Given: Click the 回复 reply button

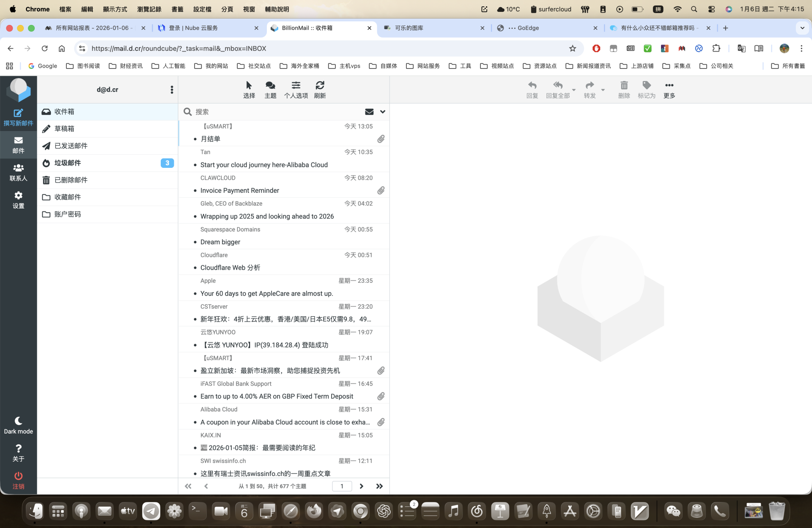Looking at the screenshot, I should (x=532, y=90).
